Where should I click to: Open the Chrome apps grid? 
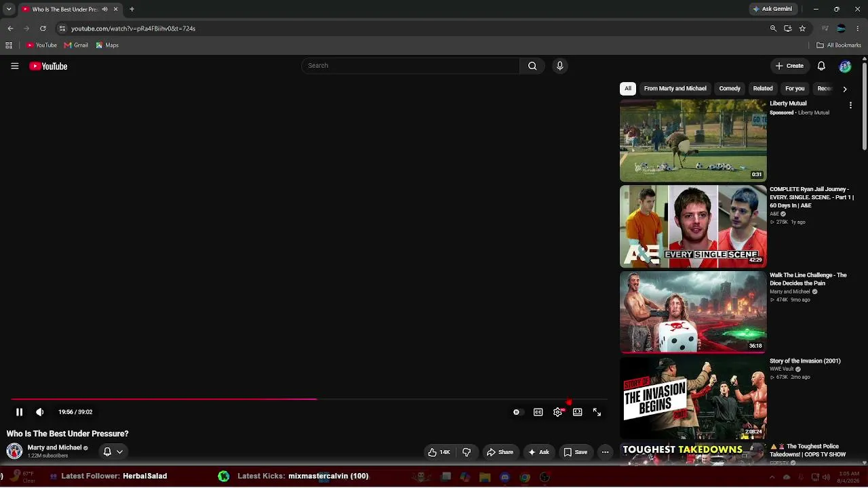[x=9, y=45]
